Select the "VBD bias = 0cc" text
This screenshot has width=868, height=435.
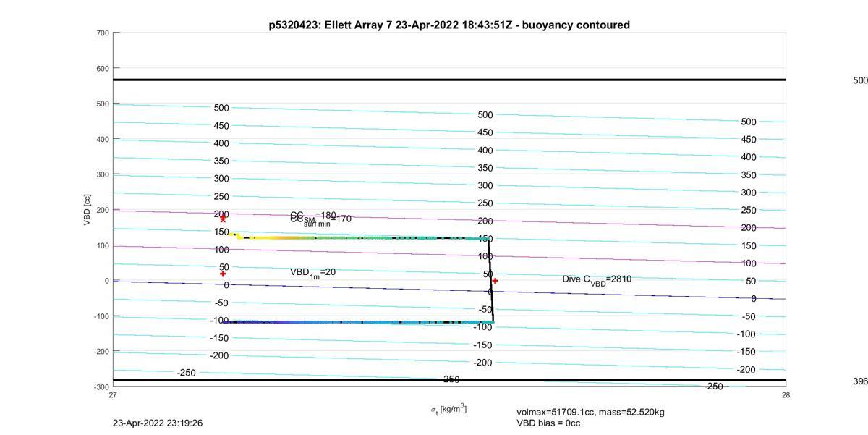[x=548, y=423]
